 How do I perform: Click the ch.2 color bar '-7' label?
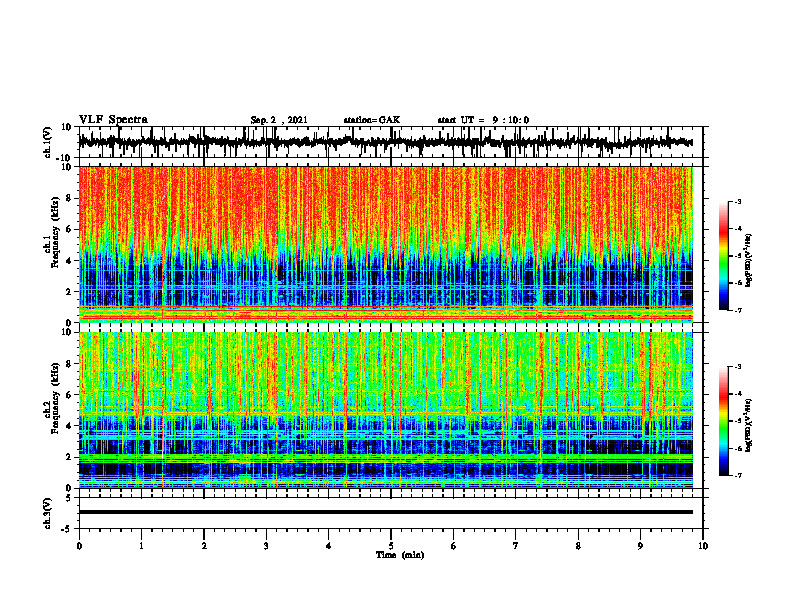(738, 475)
